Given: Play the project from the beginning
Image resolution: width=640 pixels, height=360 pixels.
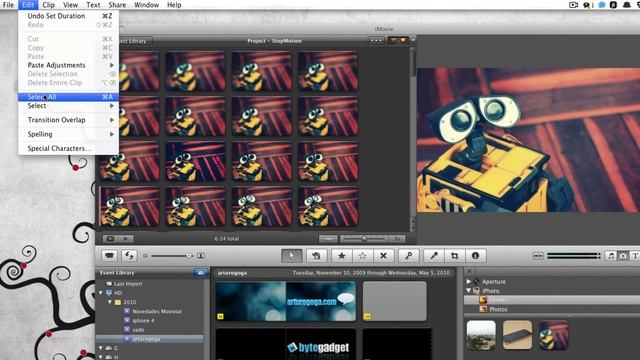Looking at the screenshot, I should pyautogui.click(x=126, y=239).
